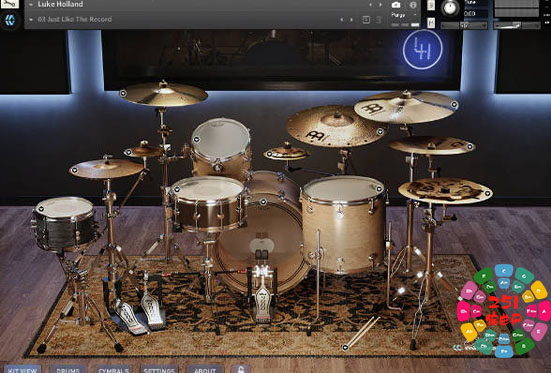Go to the previous instrument arrow beside Luke Holland
The image size is (551, 373).
(370, 5)
